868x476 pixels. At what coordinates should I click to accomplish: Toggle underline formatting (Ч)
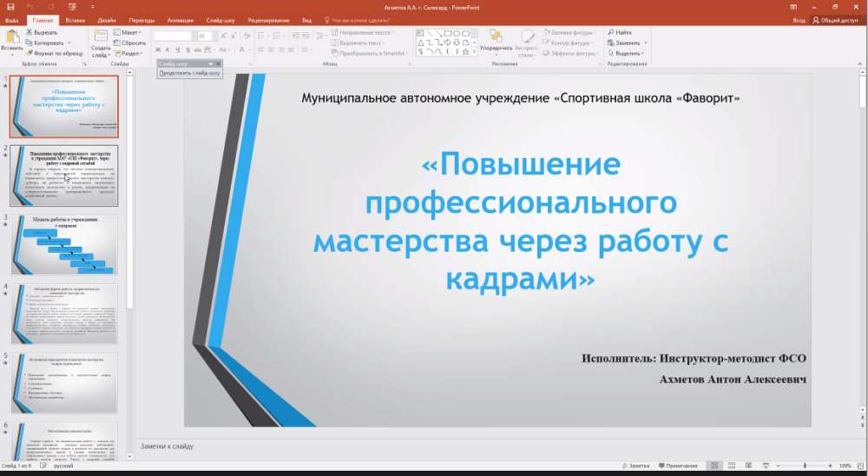tap(176, 50)
